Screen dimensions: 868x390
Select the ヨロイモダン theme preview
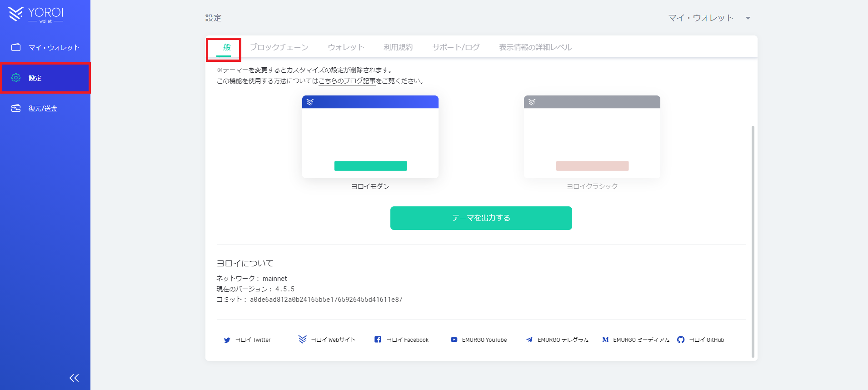pos(370,137)
